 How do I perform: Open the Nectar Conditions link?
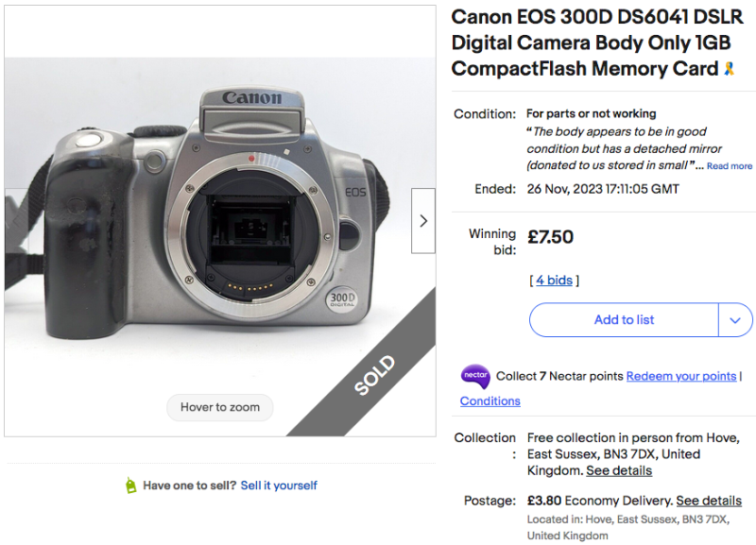click(x=490, y=401)
